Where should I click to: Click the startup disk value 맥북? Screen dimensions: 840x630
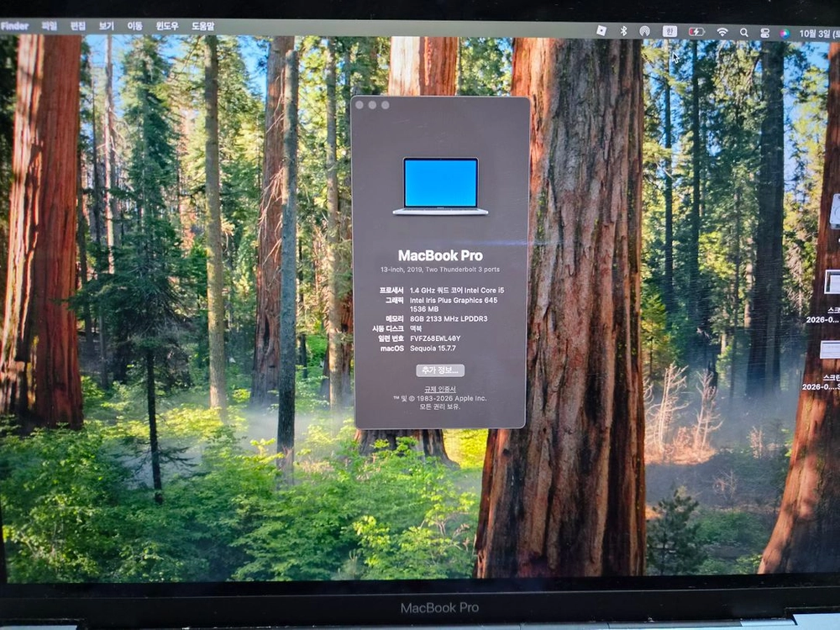coord(416,328)
